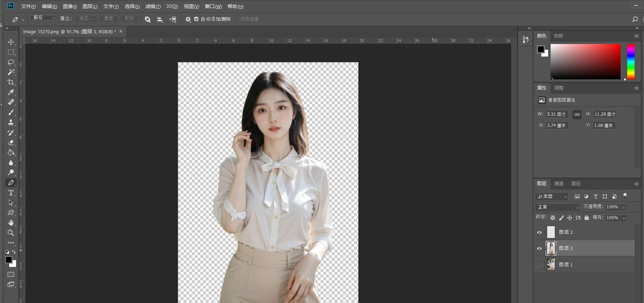The height and width of the screenshot is (303, 644).
Task: Open the 路径 mode dropdown in options bar
Action: [44, 18]
